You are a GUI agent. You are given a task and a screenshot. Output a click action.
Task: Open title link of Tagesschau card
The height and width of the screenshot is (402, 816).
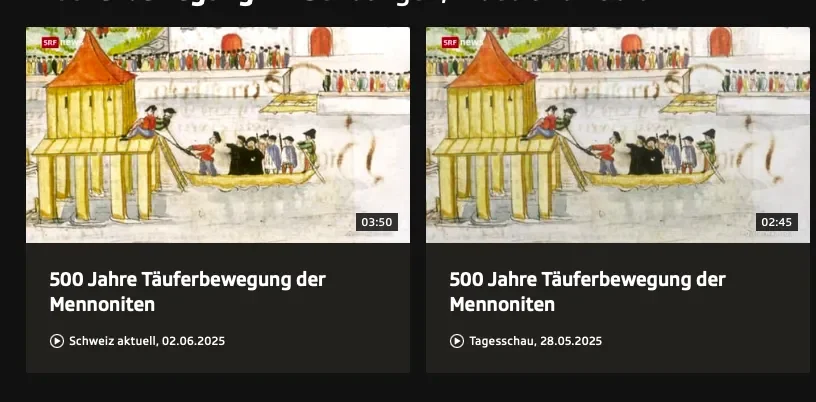(x=588, y=292)
